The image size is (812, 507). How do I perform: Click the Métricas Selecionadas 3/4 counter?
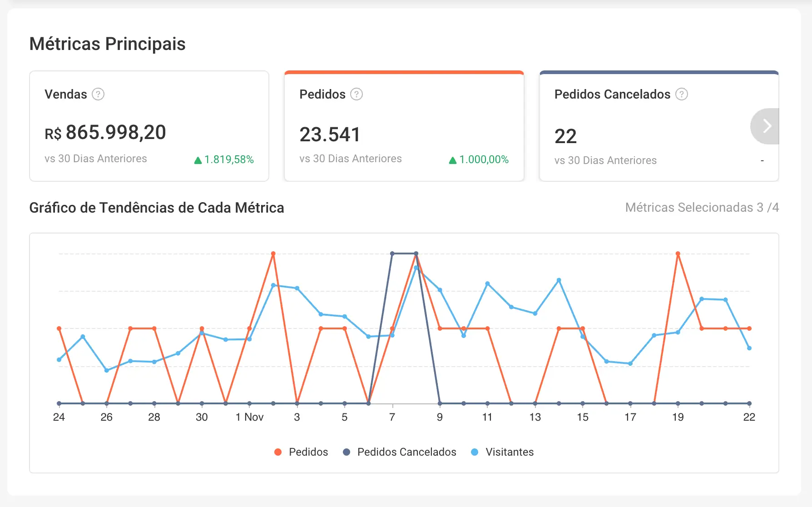[702, 208]
